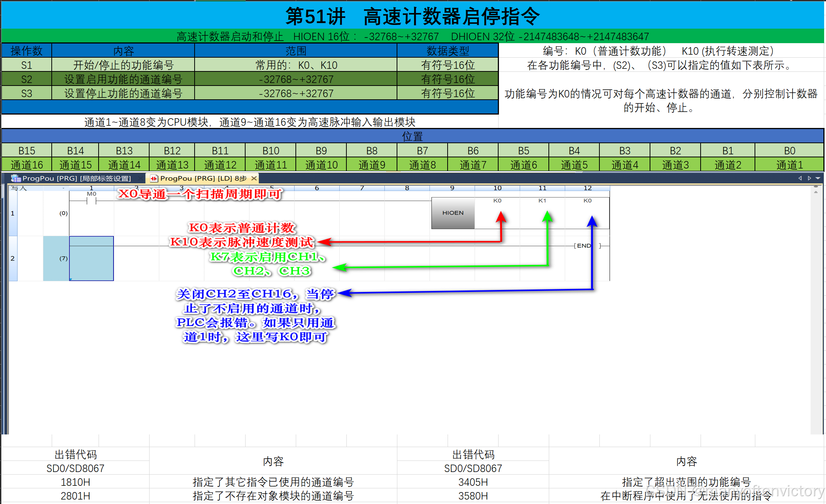Screen dimensions: 826x504
Task: Click the title 第51讲 高速计数器启停指令
Action: pos(412,16)
